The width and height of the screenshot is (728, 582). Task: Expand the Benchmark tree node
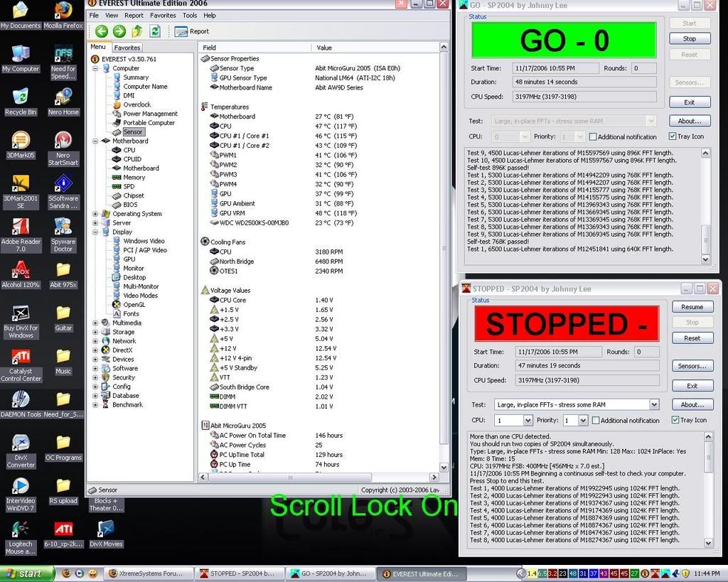click(95, 405)
